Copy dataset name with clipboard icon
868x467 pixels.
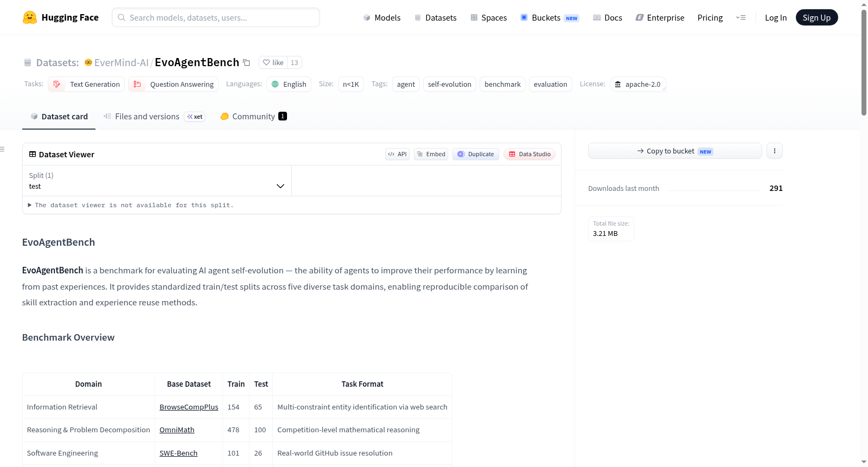[x=246, y=62]
